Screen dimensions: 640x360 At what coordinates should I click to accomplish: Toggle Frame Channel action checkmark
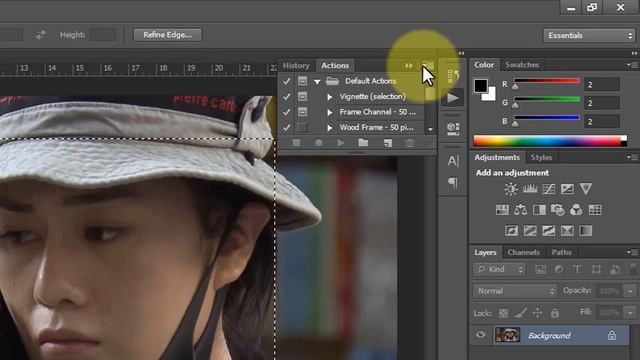pyautogui.click(x=287, y=112)
